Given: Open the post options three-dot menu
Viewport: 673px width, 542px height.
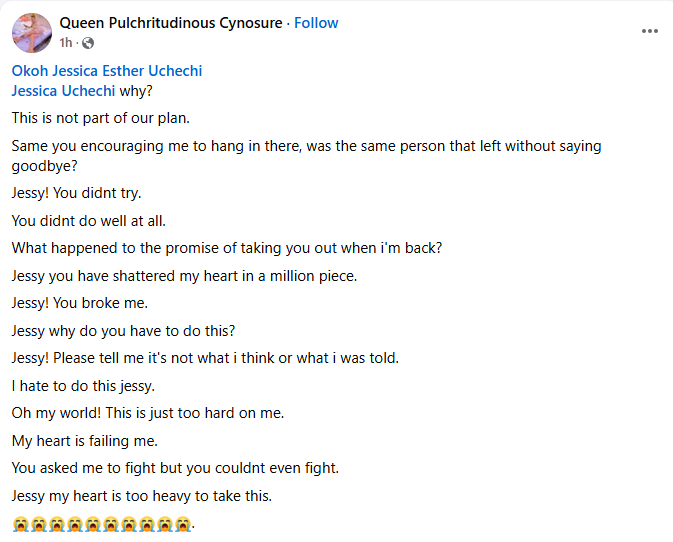Looking at the screenshot, I should pos(650,31).
